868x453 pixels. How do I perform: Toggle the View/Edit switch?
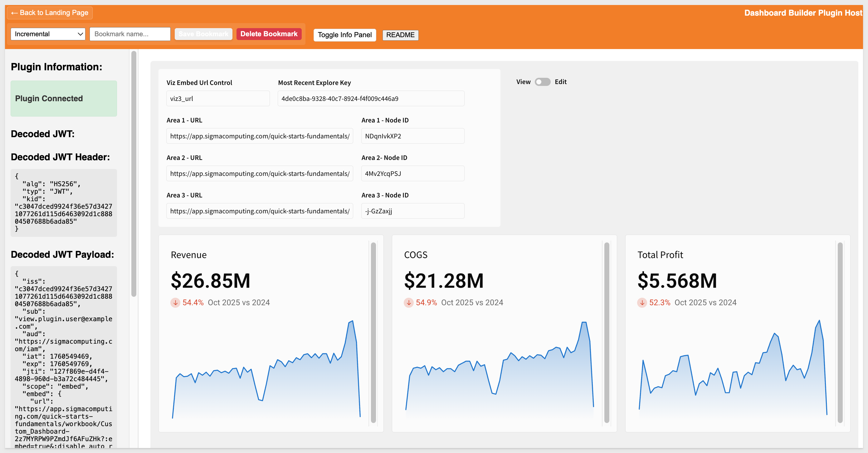click(x=542, y=82)
